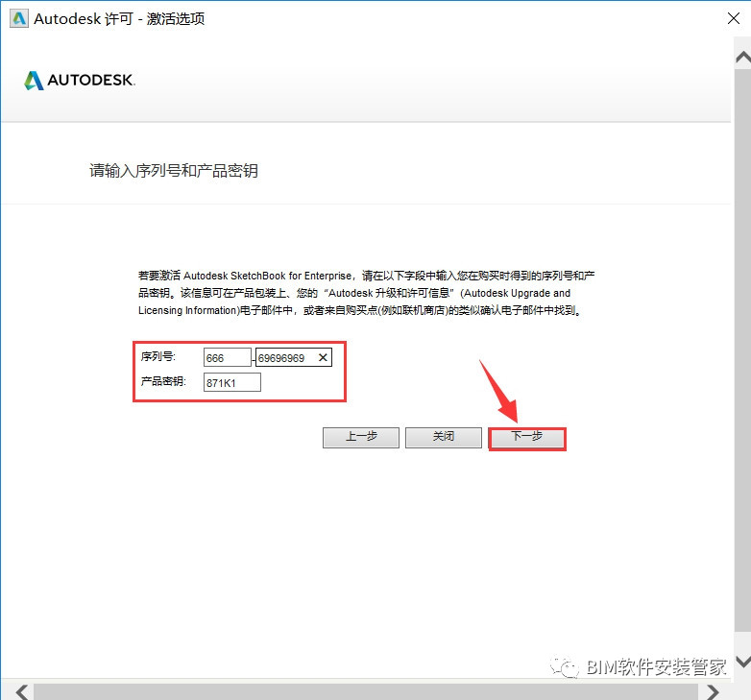Click the Autodesk icon in title bar
751x700 pixels.
pyautogui.click(x=18, y=18)
